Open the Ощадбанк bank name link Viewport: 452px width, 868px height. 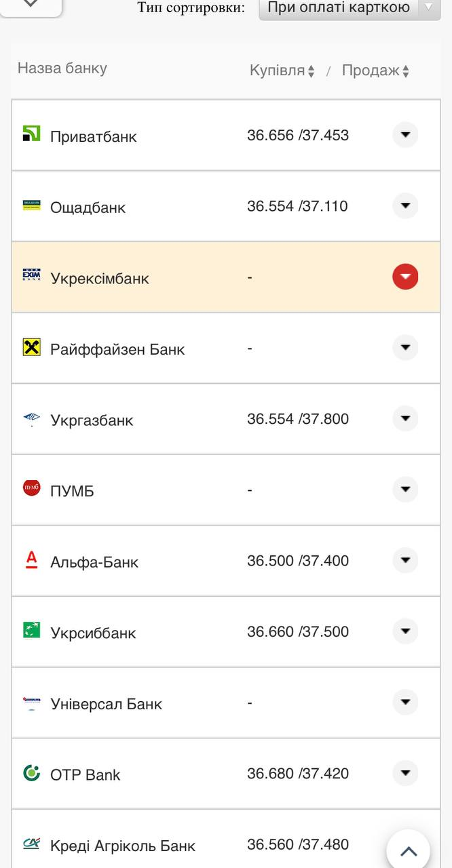(x=88, y=208)
